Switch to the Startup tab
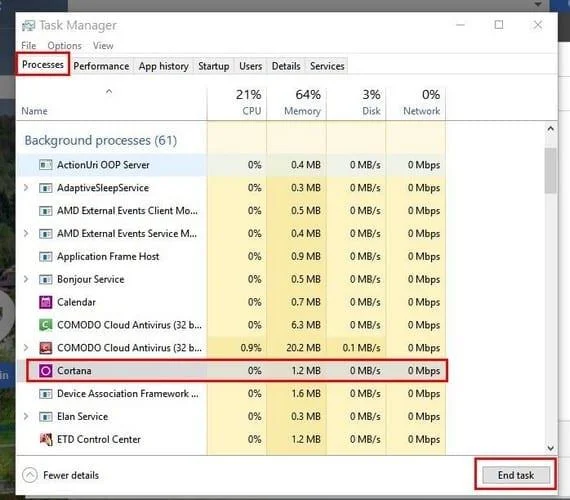Viewport: 570px width, 500px height. [x=214, y=66]
